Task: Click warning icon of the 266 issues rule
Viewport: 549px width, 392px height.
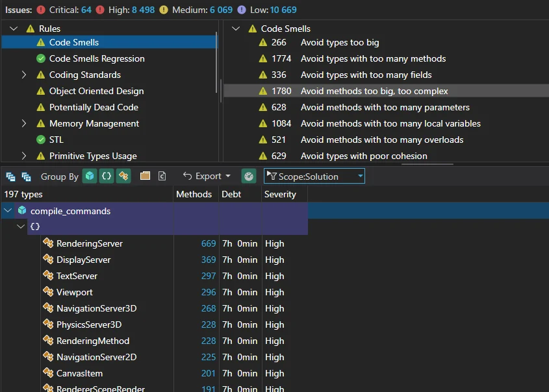Action: [x=263, y=42]
